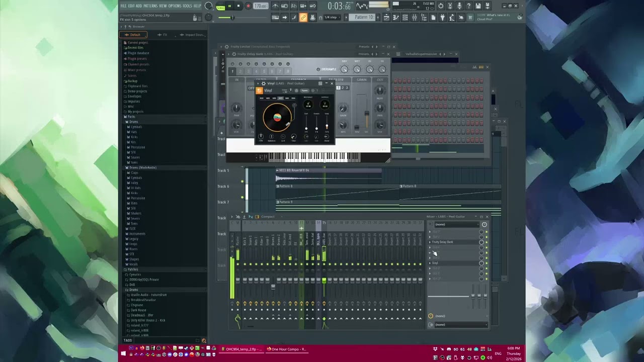Select delay bank slot 1 button
The width and height of the screenshot is (644, 362).
pyautogui.click(x=232, y=71)
